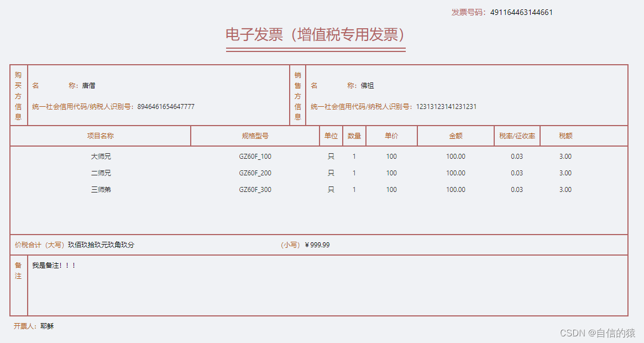Click the 开票人 label
This screenshot has height=343, width=644.
point(25,326)
